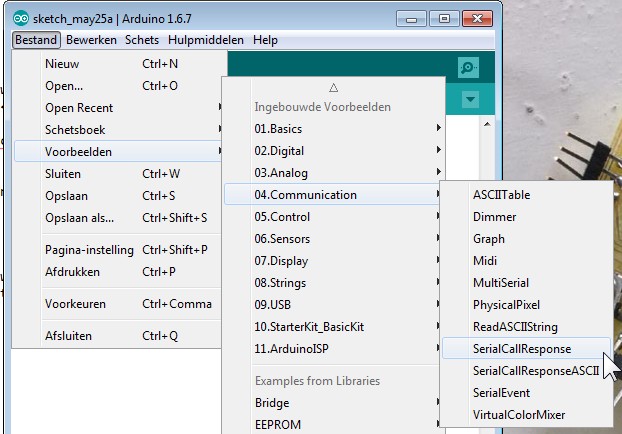Minimize the Arduino window

point(411,19)
